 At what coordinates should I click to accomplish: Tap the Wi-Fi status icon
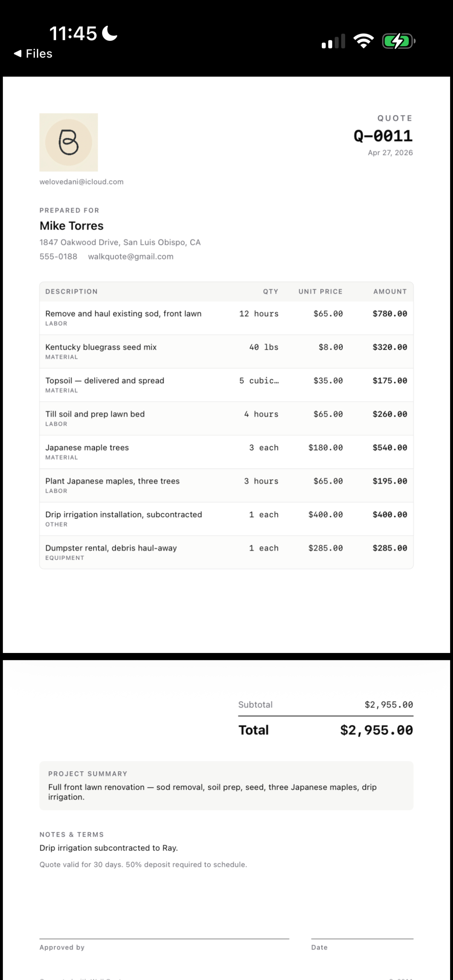coord(363,41)
